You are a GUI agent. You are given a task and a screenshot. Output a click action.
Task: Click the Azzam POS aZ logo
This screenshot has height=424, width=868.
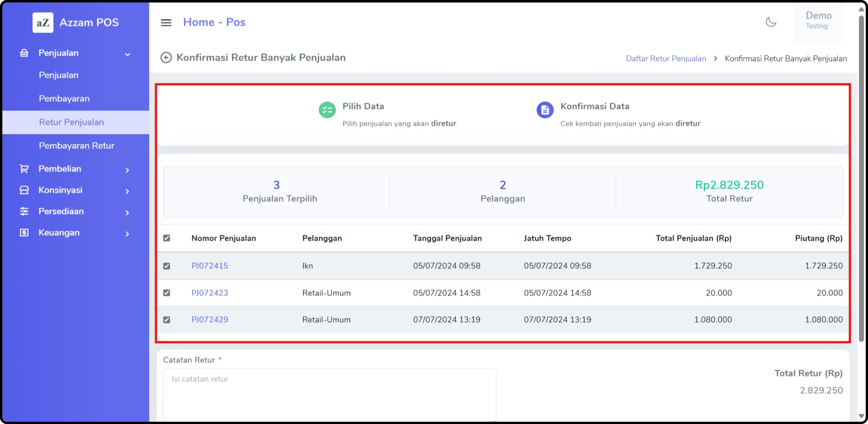43,23
